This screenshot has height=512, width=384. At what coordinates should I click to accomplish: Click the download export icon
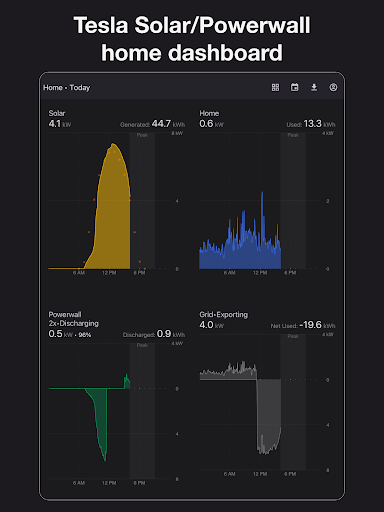(x=314, y=87)
